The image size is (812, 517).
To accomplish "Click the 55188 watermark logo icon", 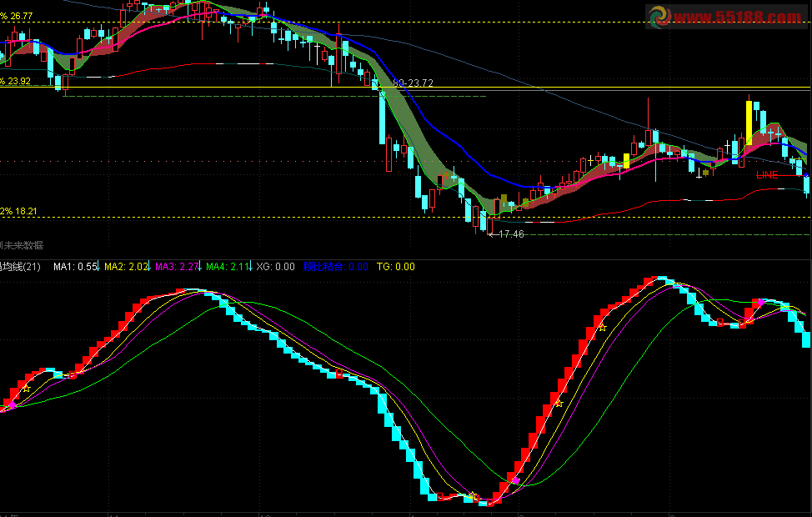I will tap(659, 16).
